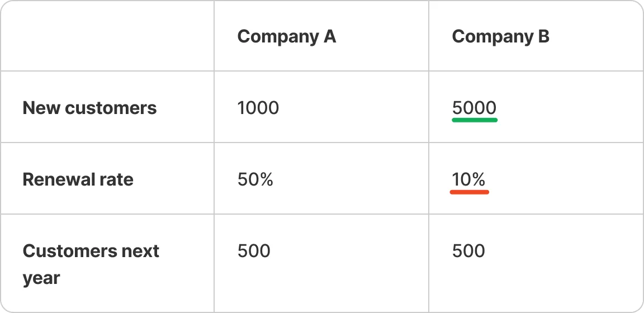The width and height of the screenshot is (644, 313).
Task: Click the green underline beneath 5000
Action: tap(475, 120)
